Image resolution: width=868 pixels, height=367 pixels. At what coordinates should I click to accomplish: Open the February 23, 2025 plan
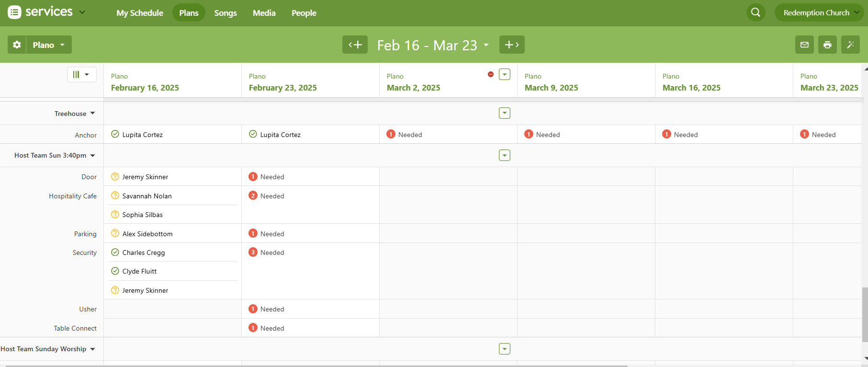(282, 88)
